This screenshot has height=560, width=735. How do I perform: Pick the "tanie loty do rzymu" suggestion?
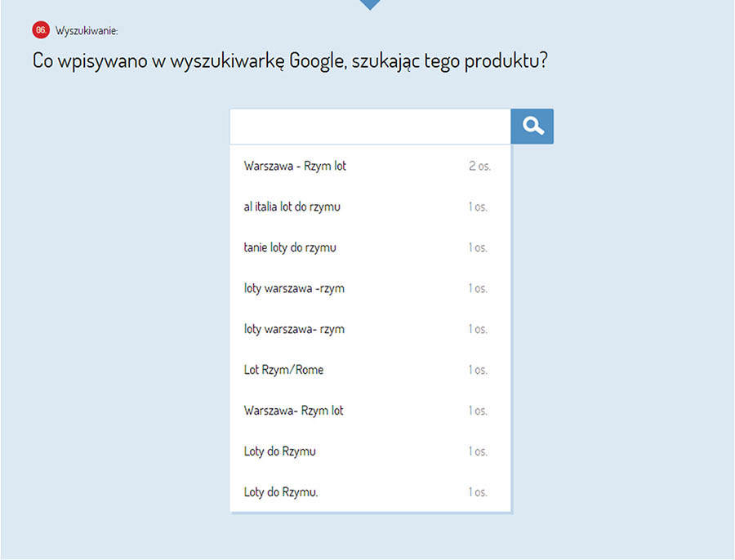[x=289, y=247]
